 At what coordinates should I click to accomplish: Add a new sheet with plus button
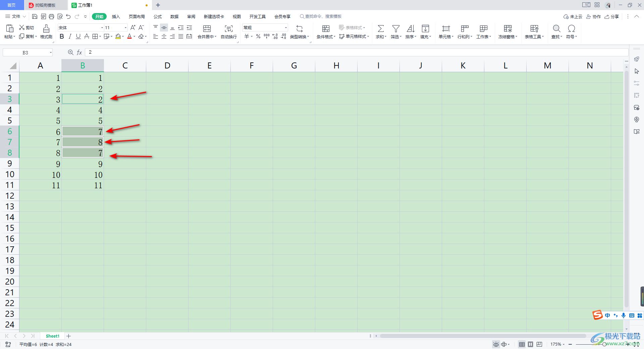[68, 336]
